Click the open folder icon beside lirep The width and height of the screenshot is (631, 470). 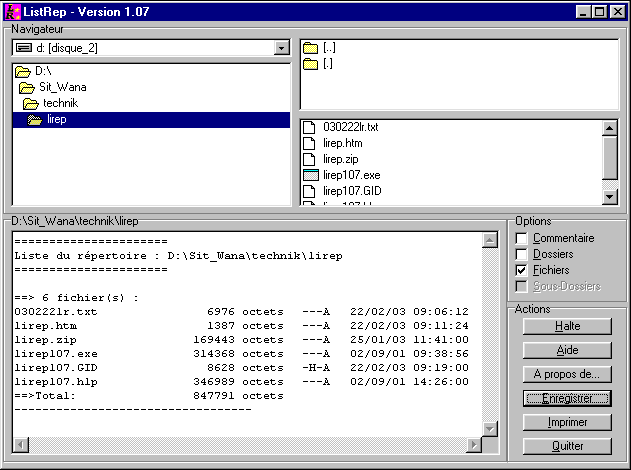[x=35, y=120]
